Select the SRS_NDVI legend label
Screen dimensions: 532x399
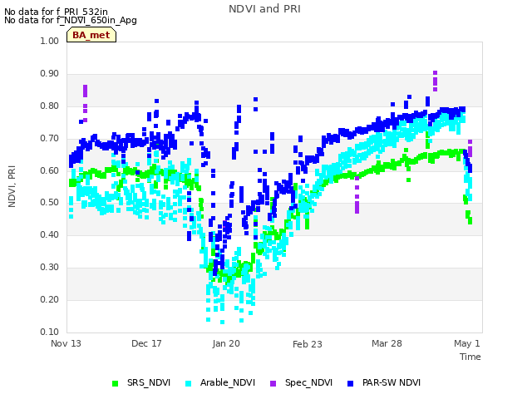pyautogui.click(x=149, y=382)
